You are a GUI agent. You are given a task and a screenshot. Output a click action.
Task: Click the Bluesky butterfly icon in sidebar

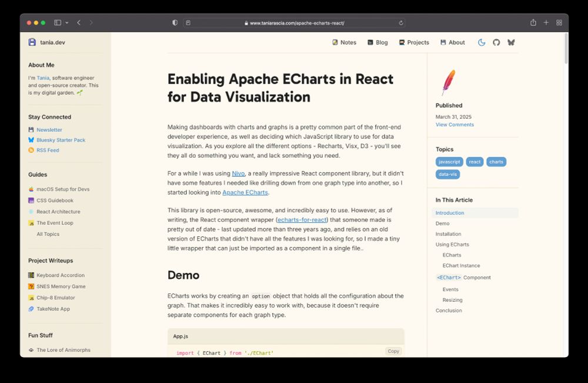31,140
